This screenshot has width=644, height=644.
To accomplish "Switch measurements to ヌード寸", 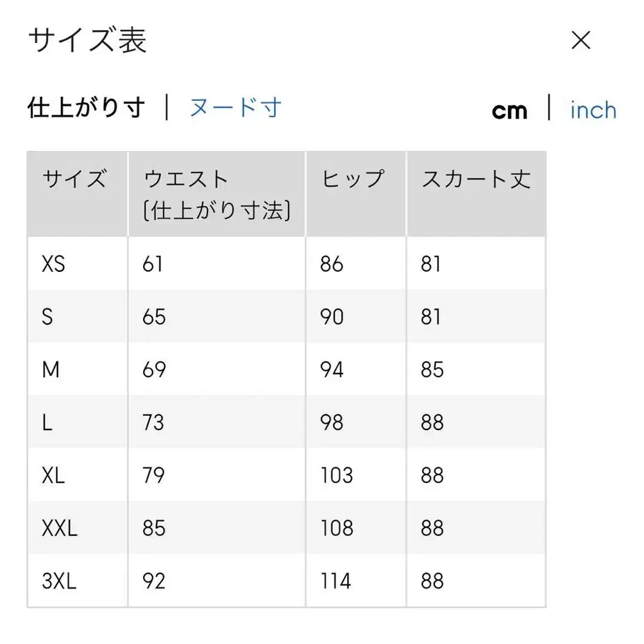I will point(235,107).
